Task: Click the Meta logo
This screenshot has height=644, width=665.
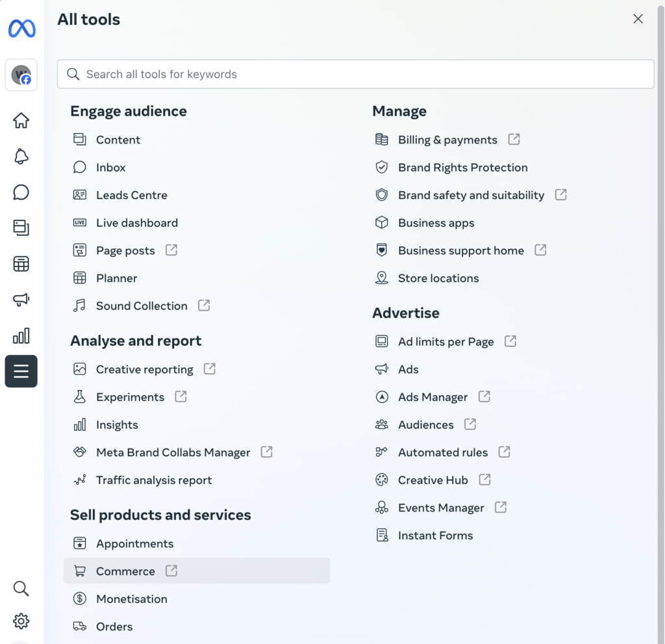Action: pyautogui.click(x=21, y=28)
